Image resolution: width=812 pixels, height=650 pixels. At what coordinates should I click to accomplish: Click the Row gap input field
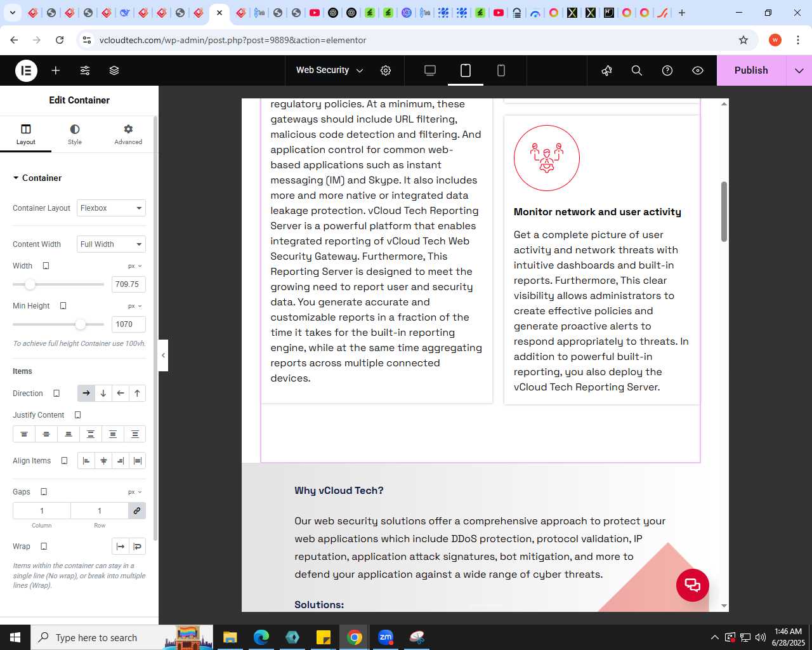pos(100,511)
